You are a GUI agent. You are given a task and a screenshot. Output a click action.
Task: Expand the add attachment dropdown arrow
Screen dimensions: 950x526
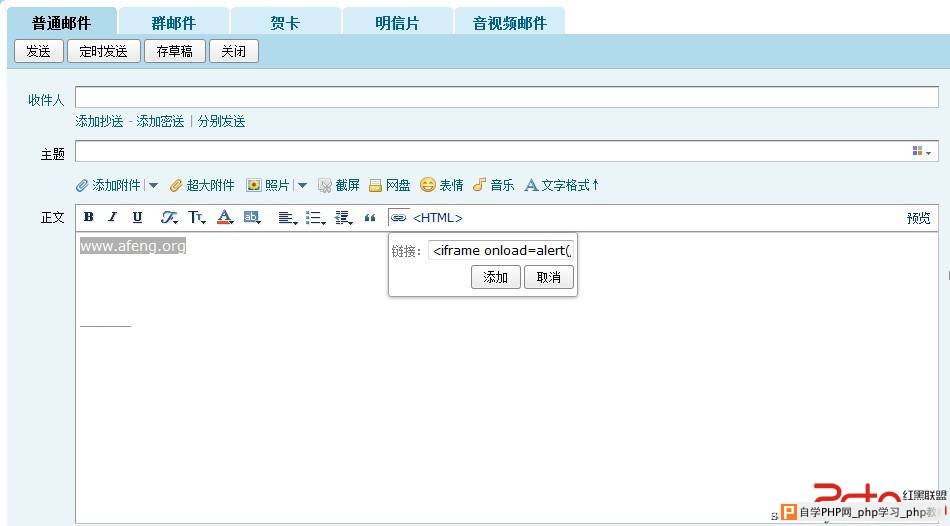(x=153, y=185)
